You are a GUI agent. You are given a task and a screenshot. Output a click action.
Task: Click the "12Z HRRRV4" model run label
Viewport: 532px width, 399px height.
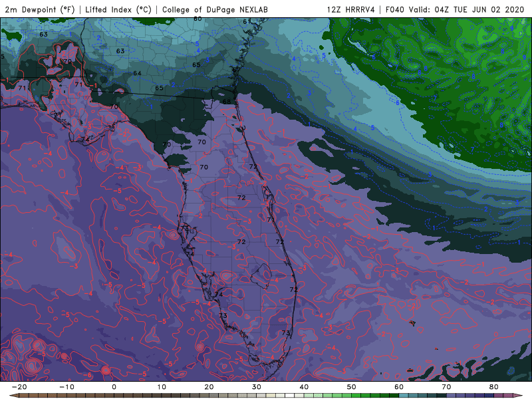[351, 9]
